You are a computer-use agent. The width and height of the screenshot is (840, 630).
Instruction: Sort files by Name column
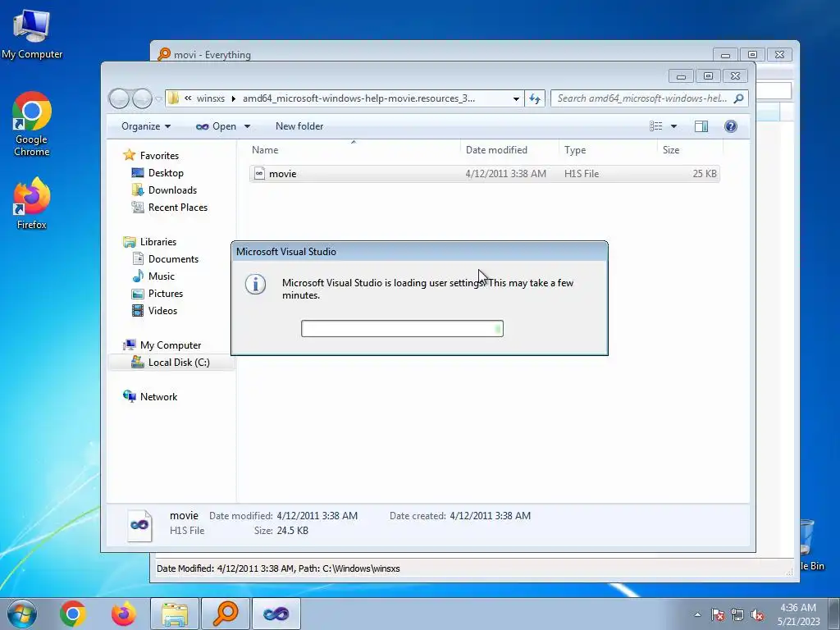pos(354,150)
